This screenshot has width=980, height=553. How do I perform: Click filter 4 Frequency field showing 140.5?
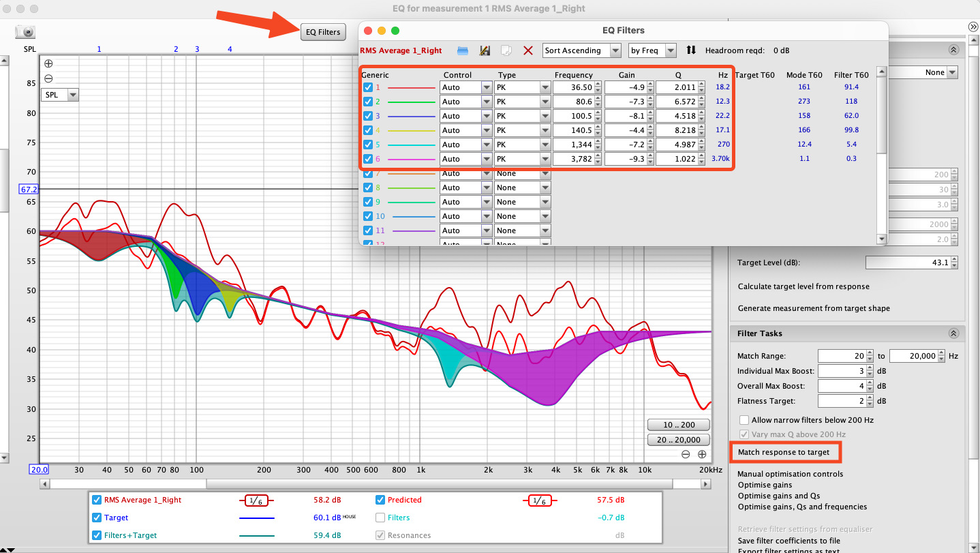(x=573, y=130)
